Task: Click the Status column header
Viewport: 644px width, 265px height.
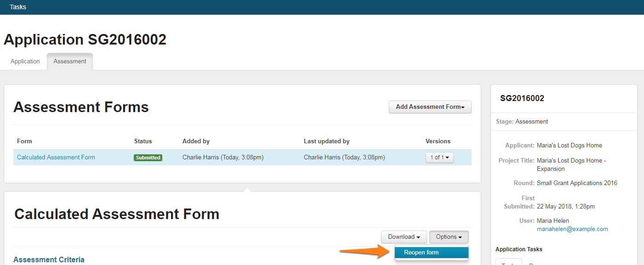Action: tap(143, 141)
